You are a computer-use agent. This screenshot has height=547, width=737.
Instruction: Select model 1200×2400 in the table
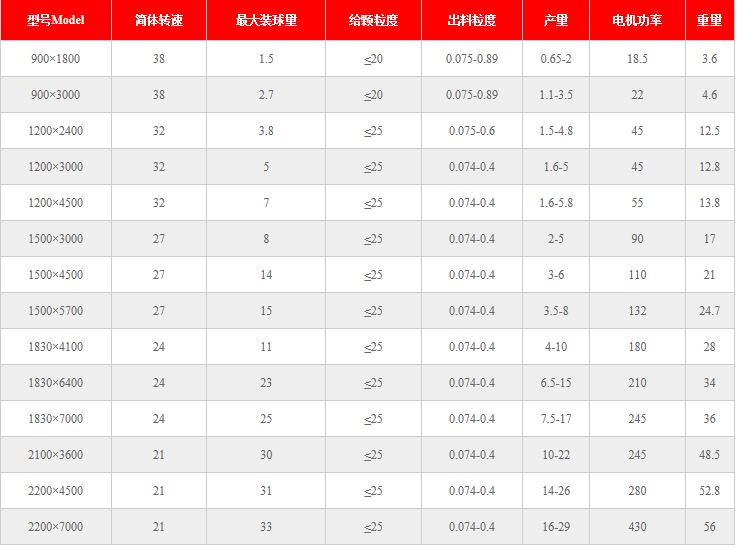click(x=56, y=131)
